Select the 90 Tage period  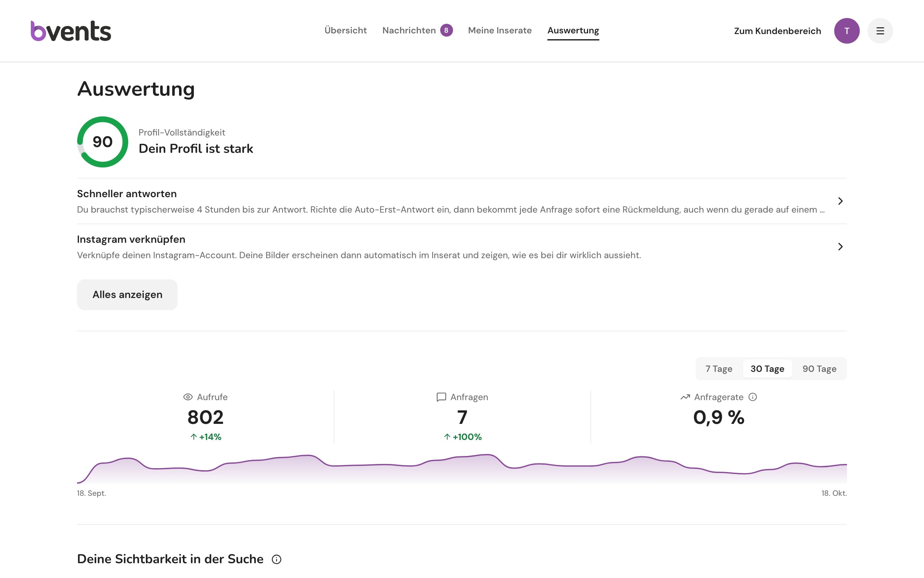pyautogui.click(x=819, y=369)
